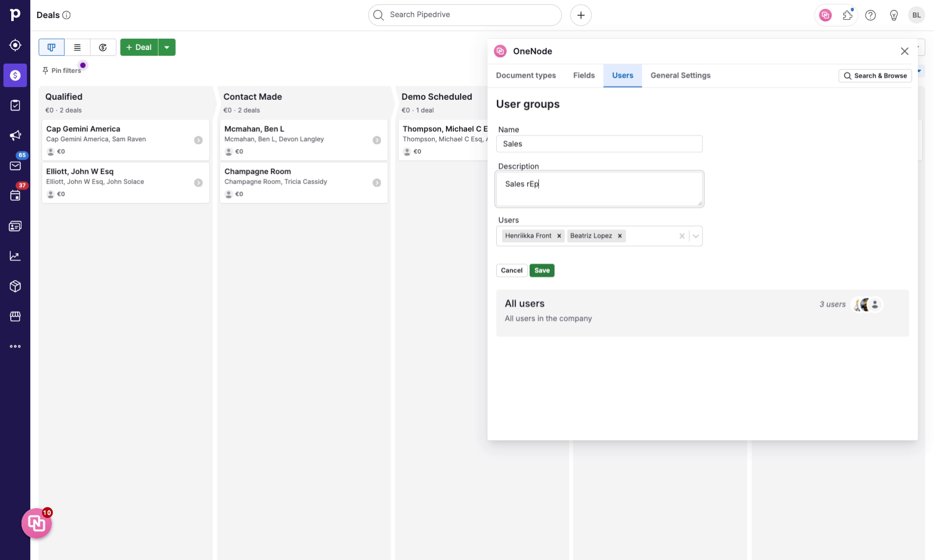Screen dimensions: 934x560
Task: Open Mcmahan, Ben L deal card
Action: click(304, 140)
